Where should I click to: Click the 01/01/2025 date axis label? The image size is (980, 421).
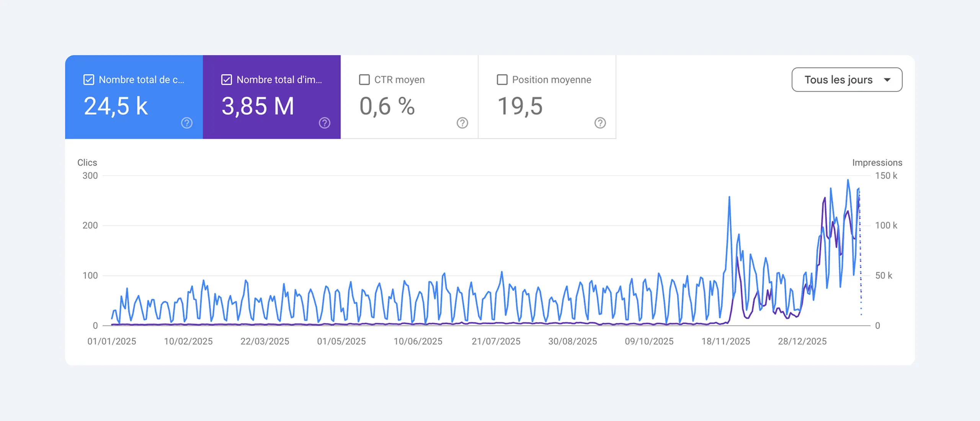point(111,341)
